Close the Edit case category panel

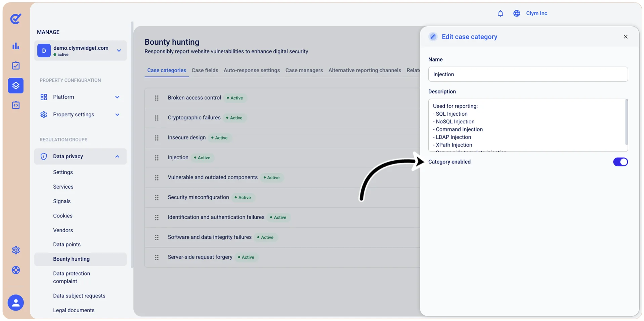(x=626, y=37)
